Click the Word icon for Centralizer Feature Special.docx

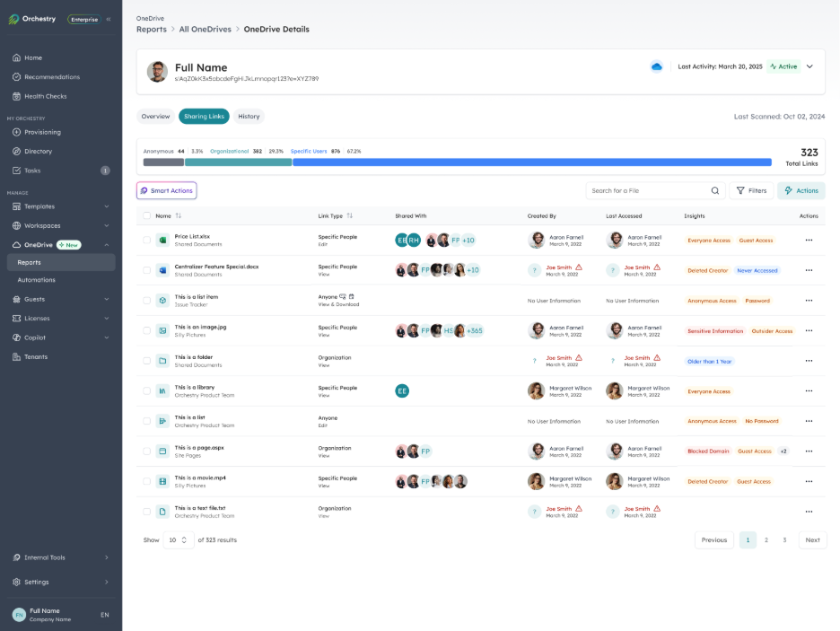coord(162,270)
